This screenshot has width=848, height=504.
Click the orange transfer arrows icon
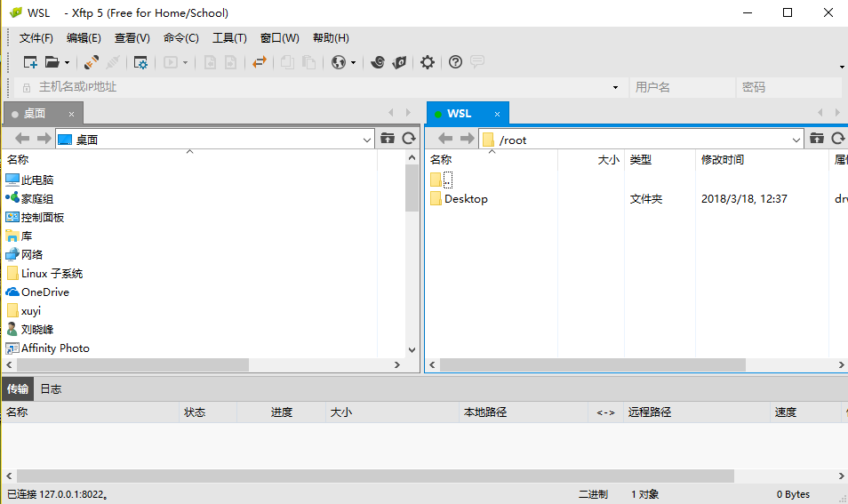coord(259,62)
